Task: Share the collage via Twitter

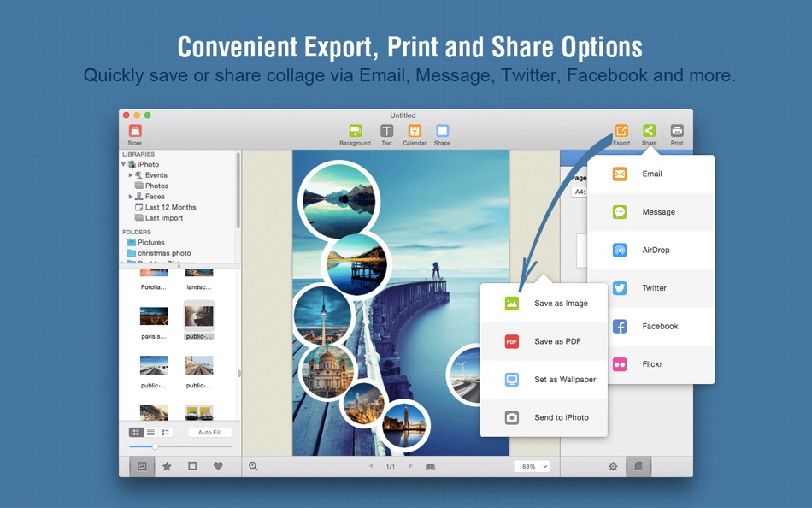Action: (x=651, y=288)
